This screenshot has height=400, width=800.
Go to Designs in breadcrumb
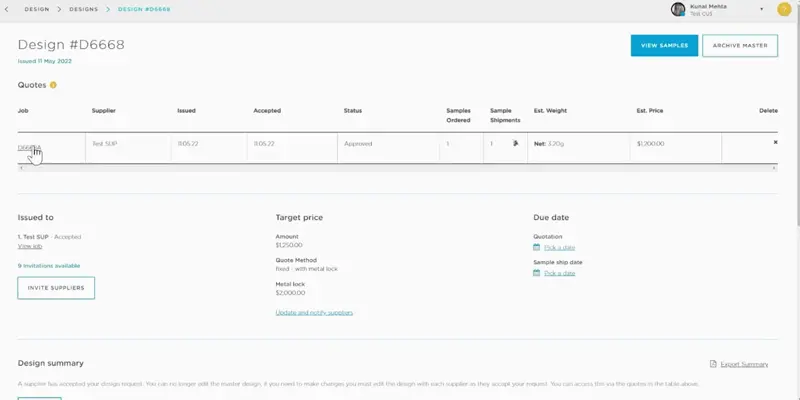(x=84, y=9)
